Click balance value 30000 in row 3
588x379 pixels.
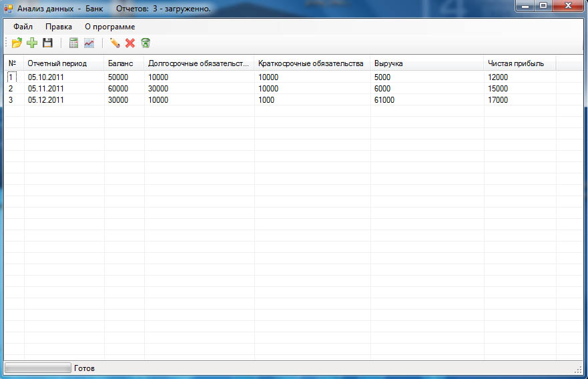(118, 99)
